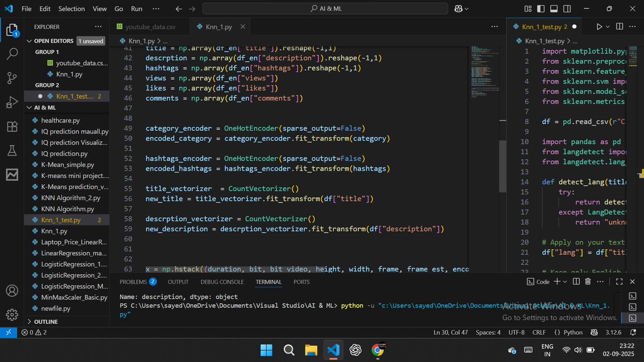Split the terminal pane
Viewport: 644px width, 362px height.
[577, 282]
